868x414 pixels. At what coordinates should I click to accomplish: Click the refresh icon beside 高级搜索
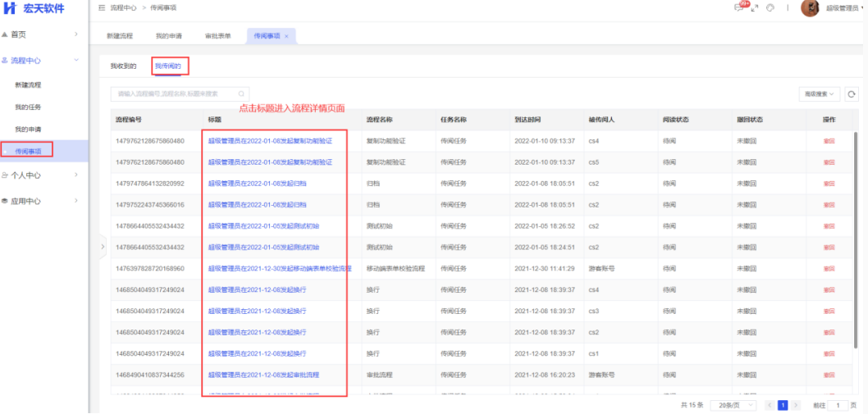coord(851,94)
